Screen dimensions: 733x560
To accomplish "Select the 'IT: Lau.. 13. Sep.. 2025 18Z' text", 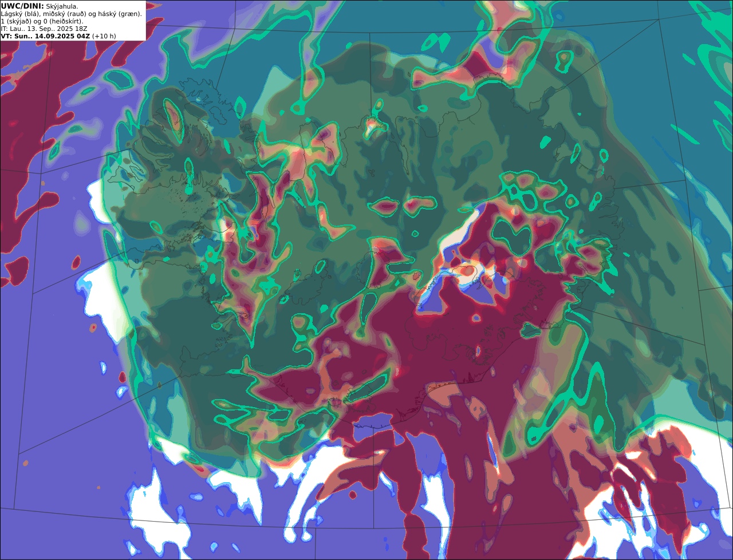I will pos(44,29).
